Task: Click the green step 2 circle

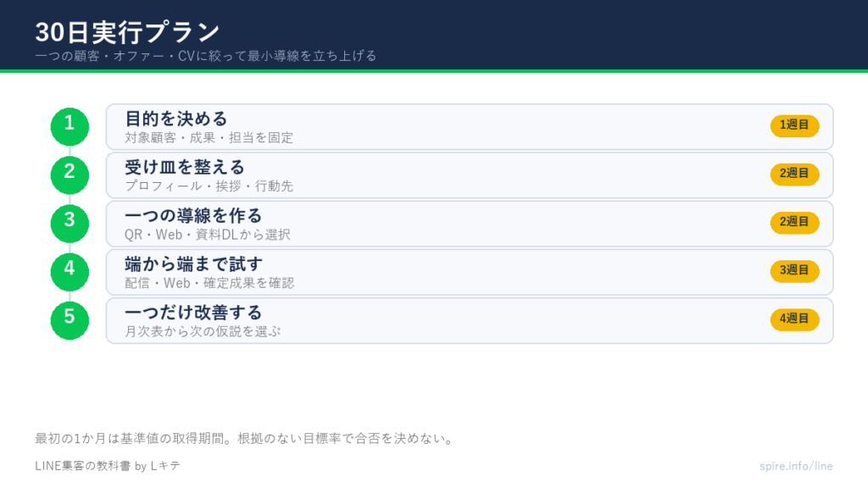Action: pyautogui.click(x=70, y=175)
